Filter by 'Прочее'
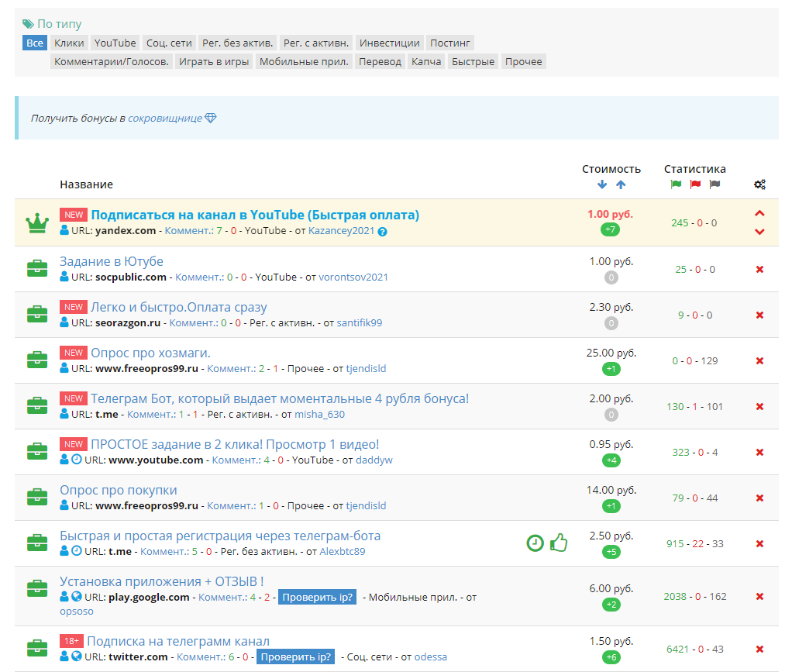Viewport: 792px width, 672px height. coord(524,62)
